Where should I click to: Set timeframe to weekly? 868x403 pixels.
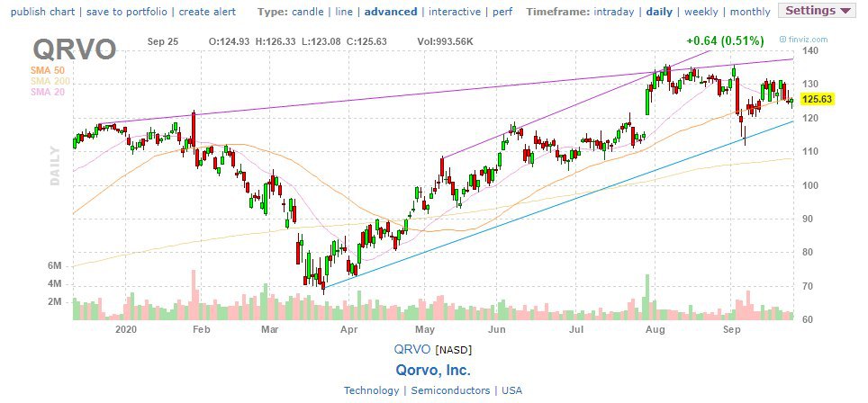(701, 12)
